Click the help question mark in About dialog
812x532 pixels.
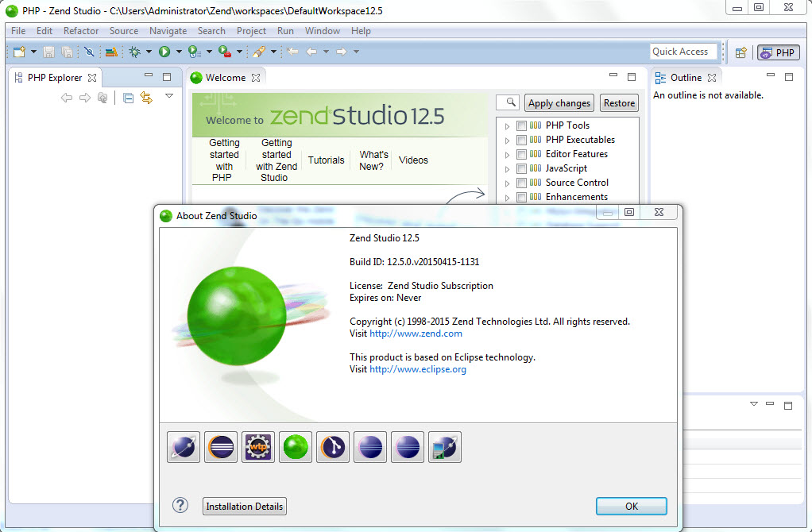tap(180, 505)
